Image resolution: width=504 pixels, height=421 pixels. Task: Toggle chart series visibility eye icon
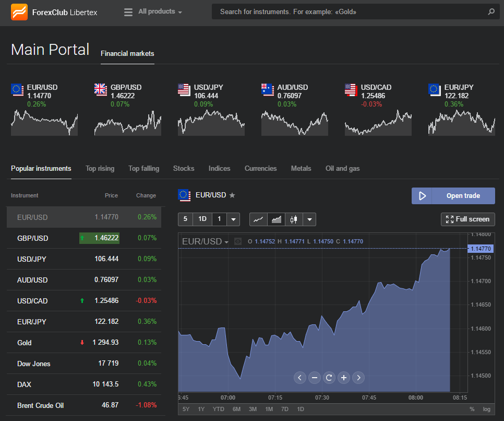pos(238,241)
